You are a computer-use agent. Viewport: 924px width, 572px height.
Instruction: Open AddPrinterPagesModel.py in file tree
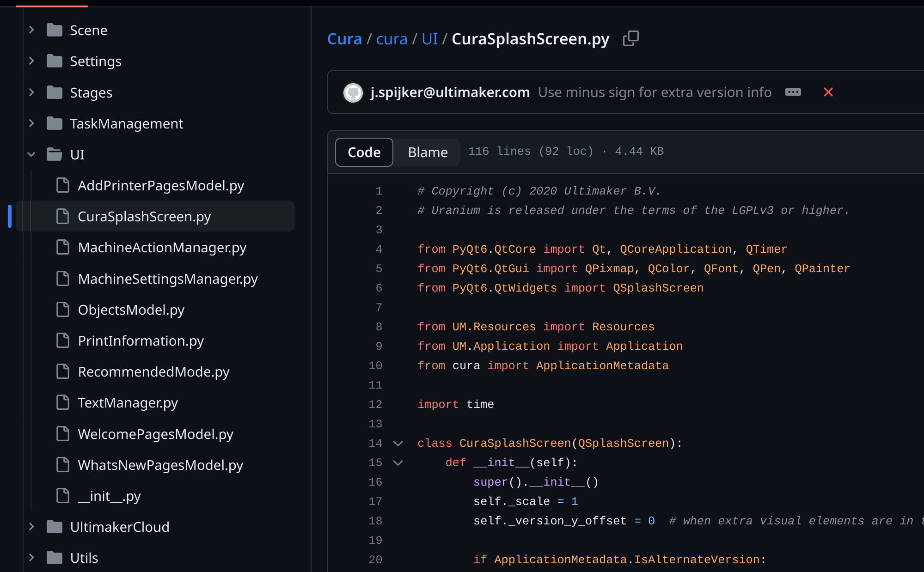(x=161, y=185)
